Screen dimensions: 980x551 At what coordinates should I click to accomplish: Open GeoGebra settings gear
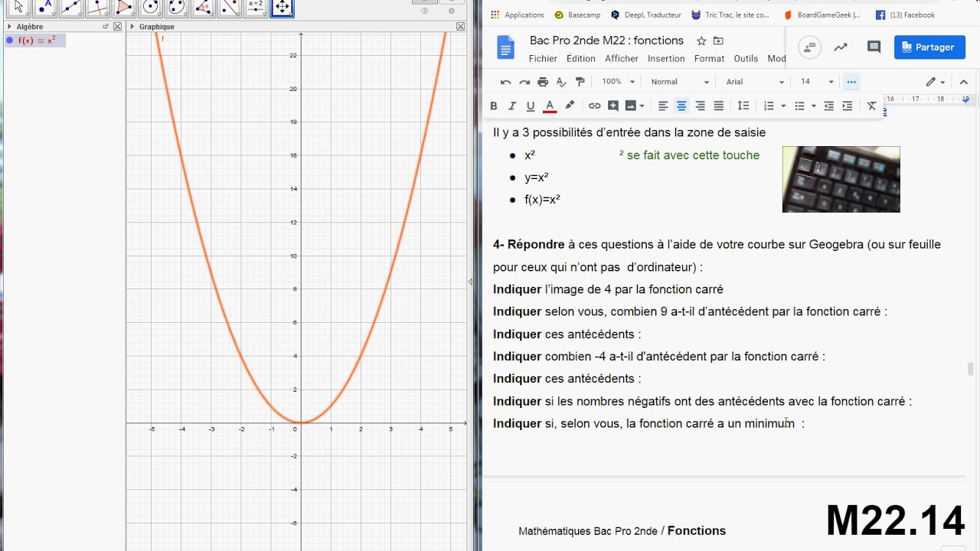(x=452, y=11)
